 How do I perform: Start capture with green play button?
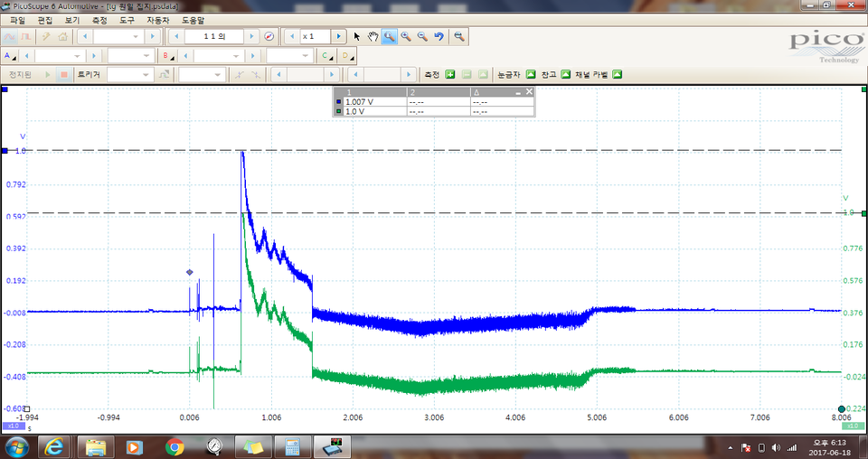pyautogui.click(x=48, y=75)
